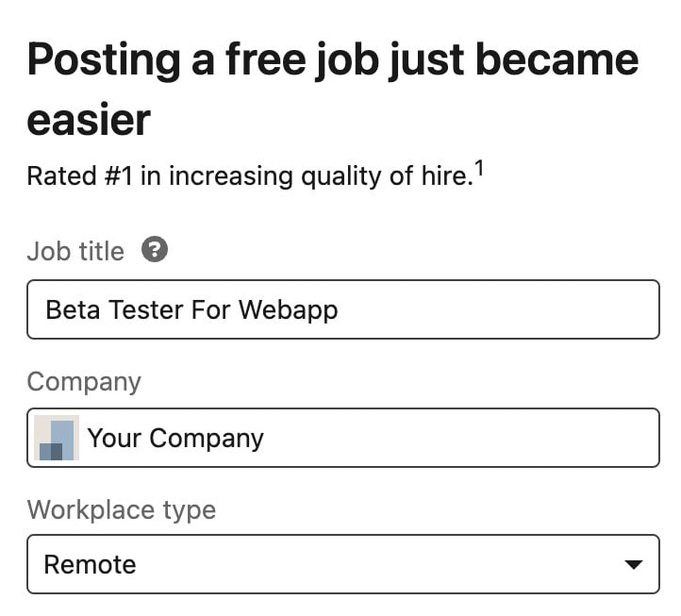Click the "Workplace type" field label
Viewport: 681px width, 616px height.
point(121,510)
